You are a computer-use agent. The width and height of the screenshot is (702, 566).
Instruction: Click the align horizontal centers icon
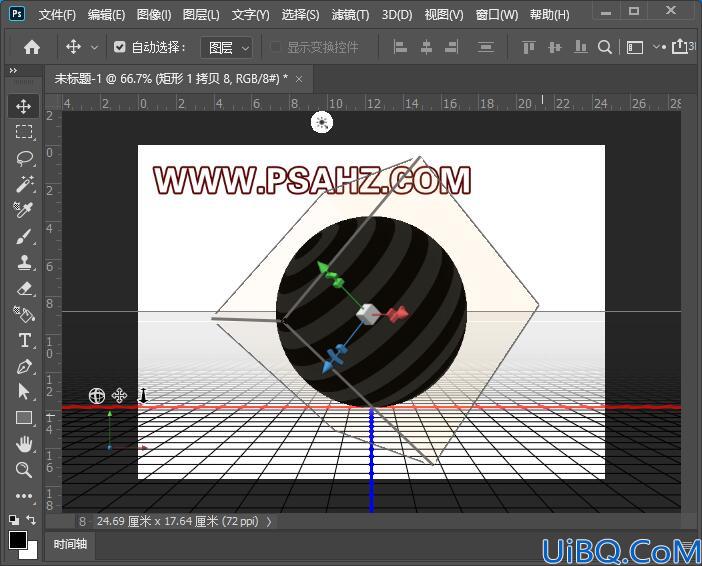click(x=426, y=47)
